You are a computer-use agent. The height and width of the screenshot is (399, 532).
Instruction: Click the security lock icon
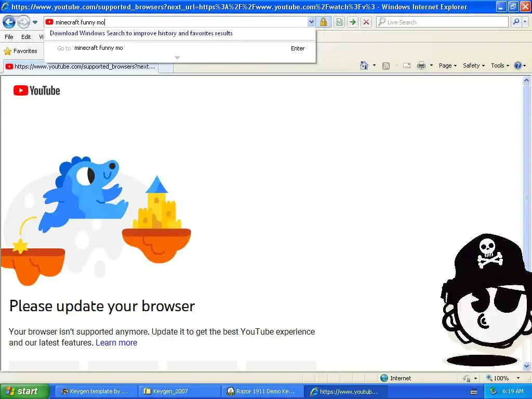[323, 22]
